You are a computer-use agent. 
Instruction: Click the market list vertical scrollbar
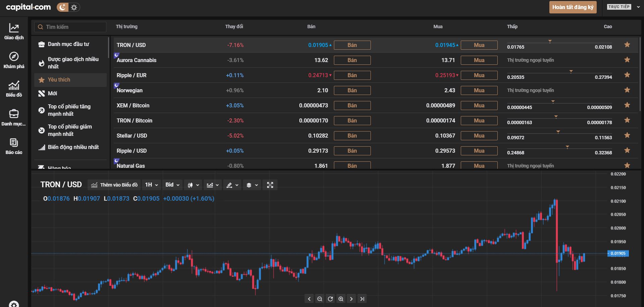[641, 74]
